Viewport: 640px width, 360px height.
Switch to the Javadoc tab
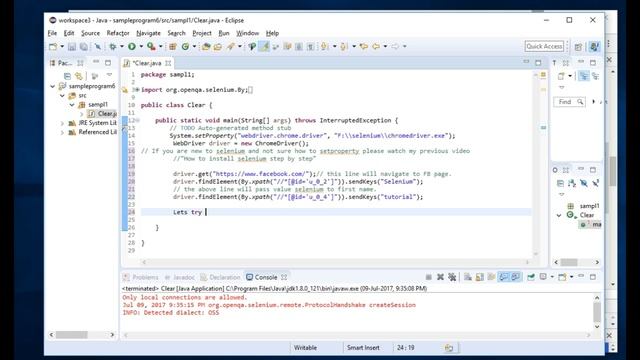[180, 277]
